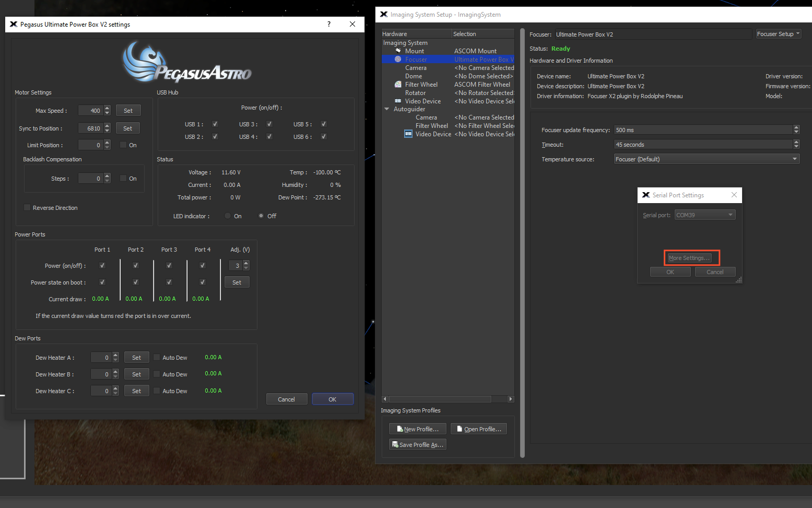Click Set button for Sync to Position

(x=127, y=128)
